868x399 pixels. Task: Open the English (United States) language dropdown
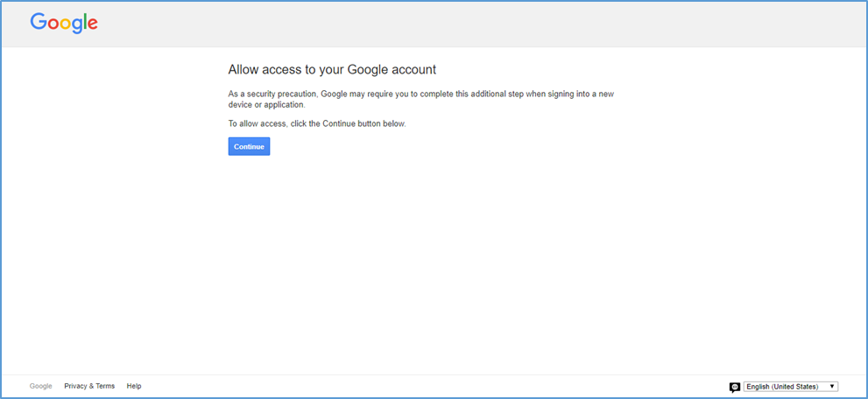[790, 387]
